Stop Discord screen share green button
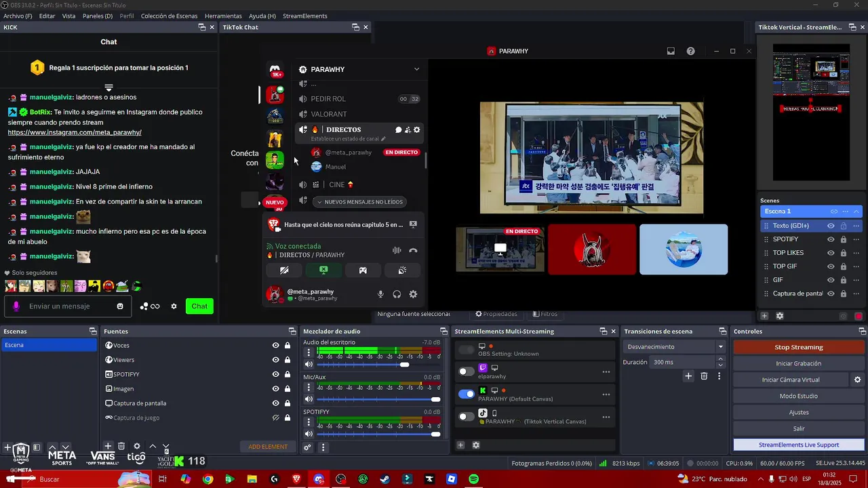 323,270
